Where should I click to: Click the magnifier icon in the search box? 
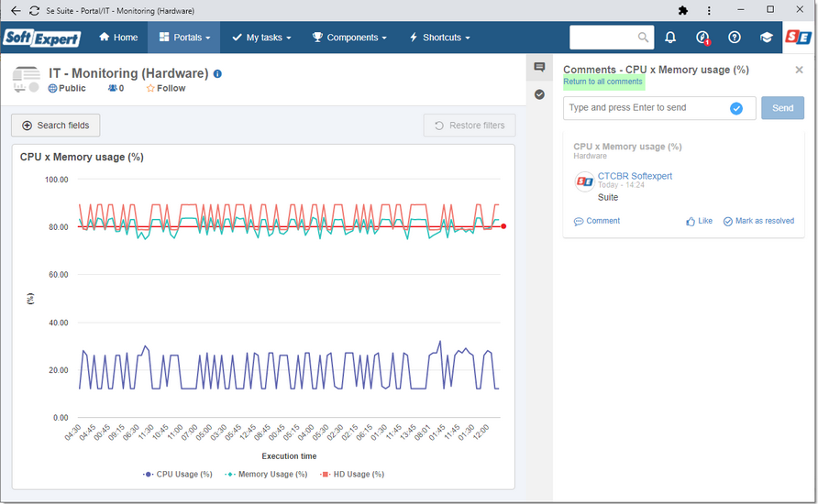coord(643,38)
